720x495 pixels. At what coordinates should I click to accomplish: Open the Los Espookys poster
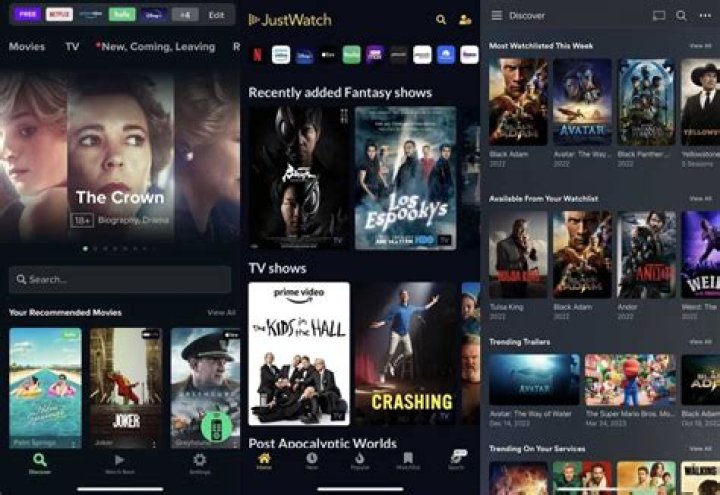tap(404, 178)
